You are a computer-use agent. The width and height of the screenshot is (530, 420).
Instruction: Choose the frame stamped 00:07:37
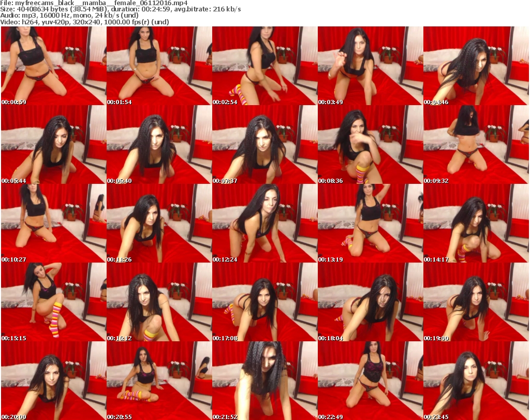coord(264,144)
